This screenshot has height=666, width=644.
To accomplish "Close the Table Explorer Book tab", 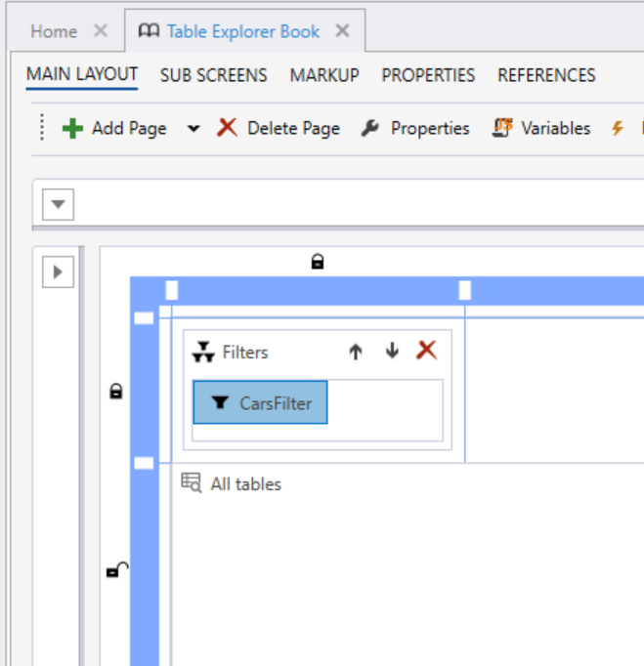I will 342,31.
